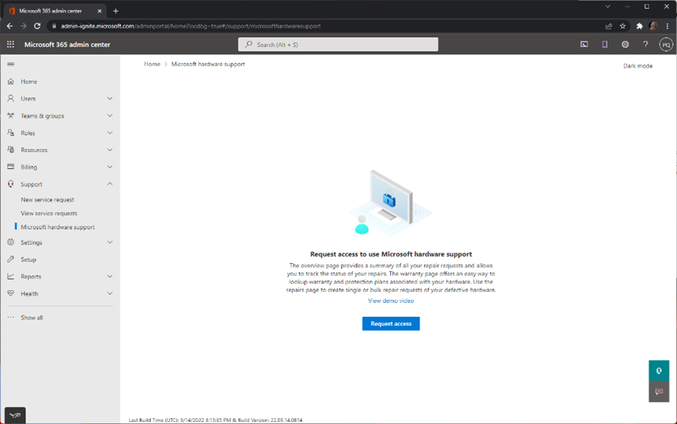Click the Home house icon in sidebar
This screenshot has height=424, width=677.
pos(11,81)
